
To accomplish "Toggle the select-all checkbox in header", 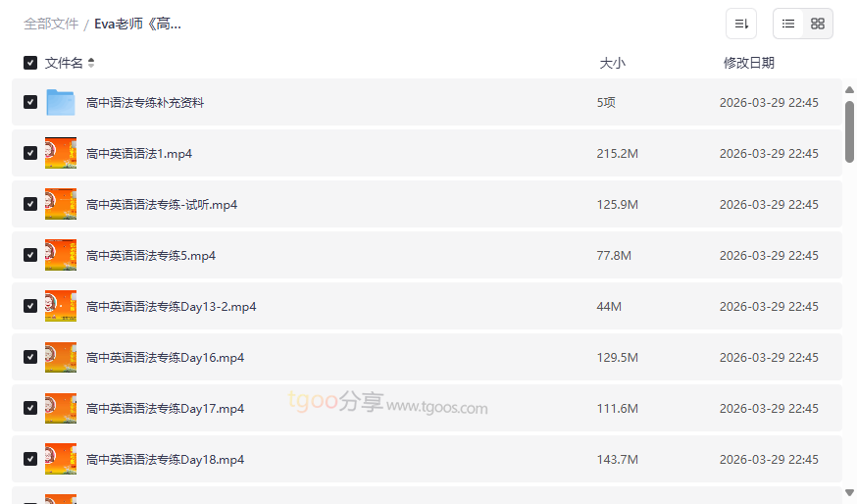I will pyautogui.click(x=30, y=63).
